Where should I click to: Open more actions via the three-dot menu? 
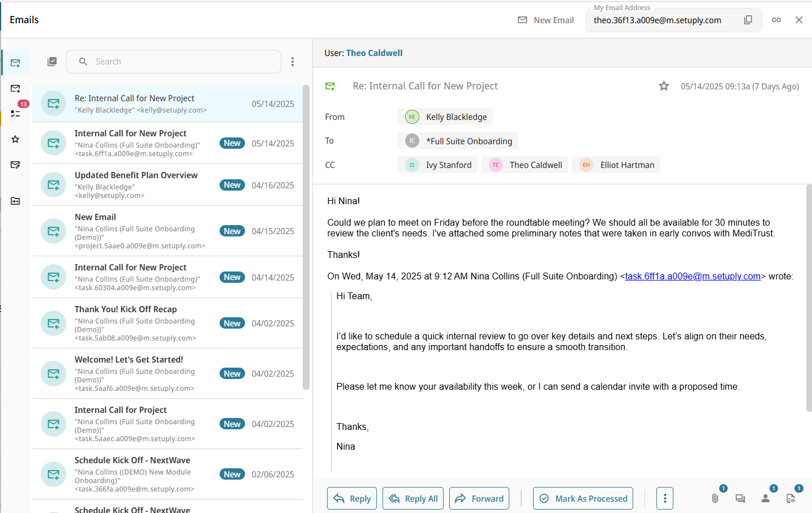[664, 498]
